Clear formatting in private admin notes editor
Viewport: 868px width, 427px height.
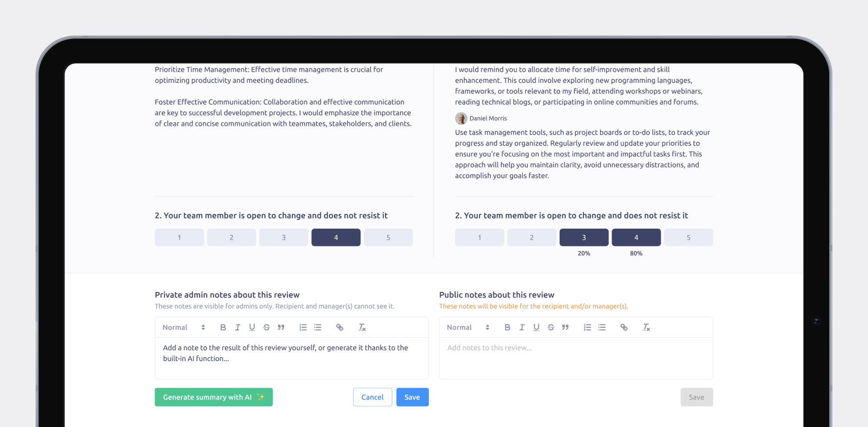click(362, 327)
